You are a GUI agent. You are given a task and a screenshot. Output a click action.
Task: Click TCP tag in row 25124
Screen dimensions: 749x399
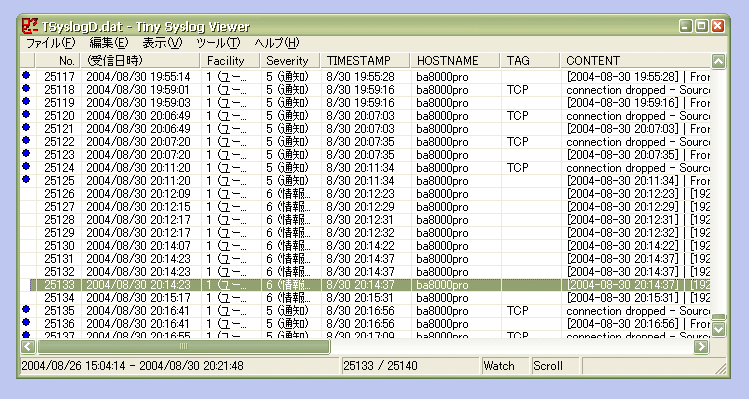point(517,167)
